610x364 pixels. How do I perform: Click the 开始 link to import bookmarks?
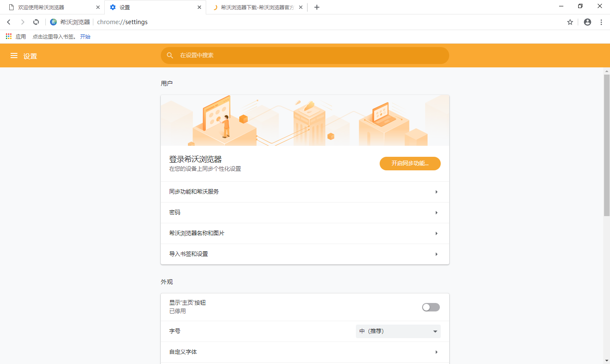[x=85, y=36]
